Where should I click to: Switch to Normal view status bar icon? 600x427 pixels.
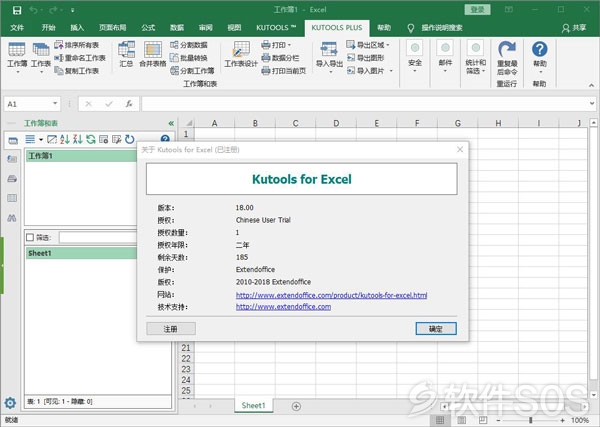[440, 420]
